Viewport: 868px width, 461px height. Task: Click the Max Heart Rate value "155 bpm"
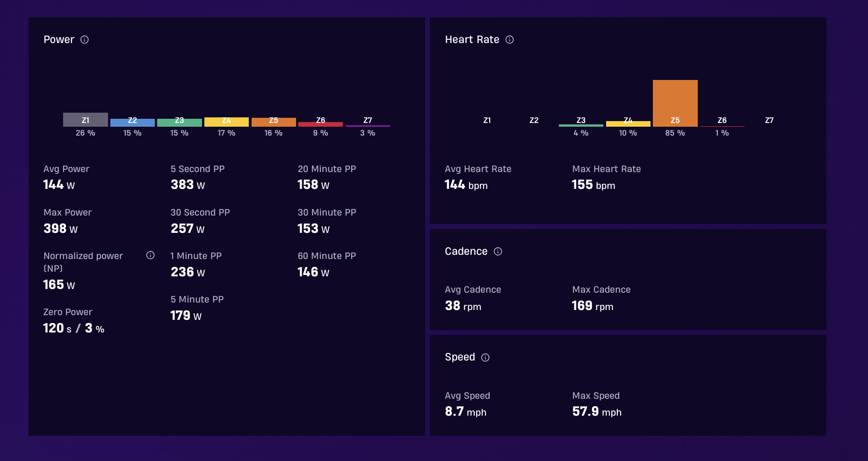(x=593, y=185)
